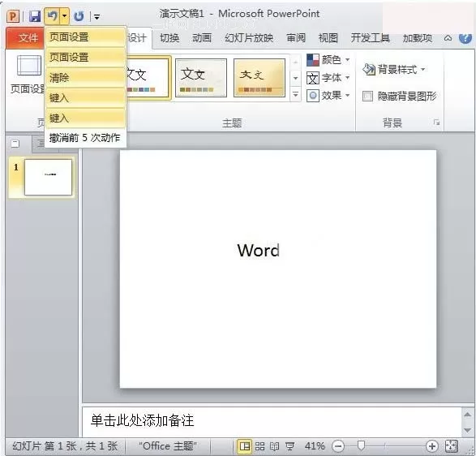476x456 pixels.
Task: Switch to Slide Sorter view icon
Action: [x=259, y=446]
